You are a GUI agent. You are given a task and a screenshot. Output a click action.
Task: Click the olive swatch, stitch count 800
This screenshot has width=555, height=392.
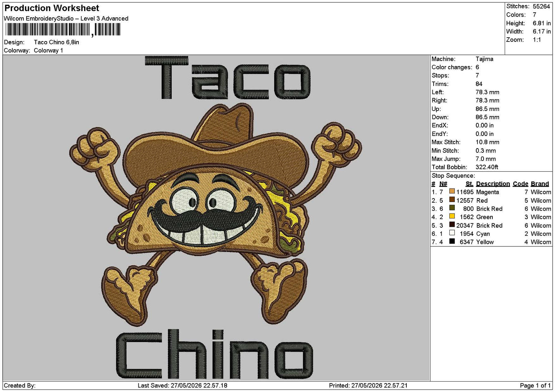click(x=452, y=208)
